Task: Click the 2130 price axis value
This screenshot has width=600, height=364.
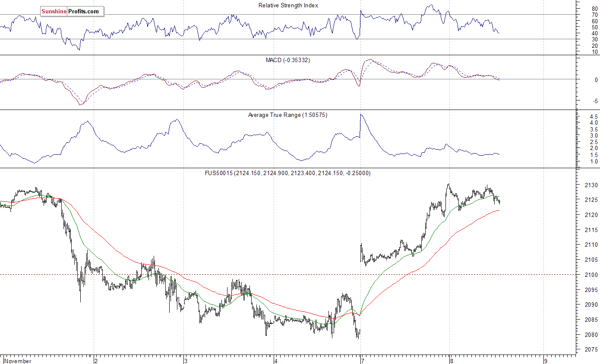Action: point(591,185)
